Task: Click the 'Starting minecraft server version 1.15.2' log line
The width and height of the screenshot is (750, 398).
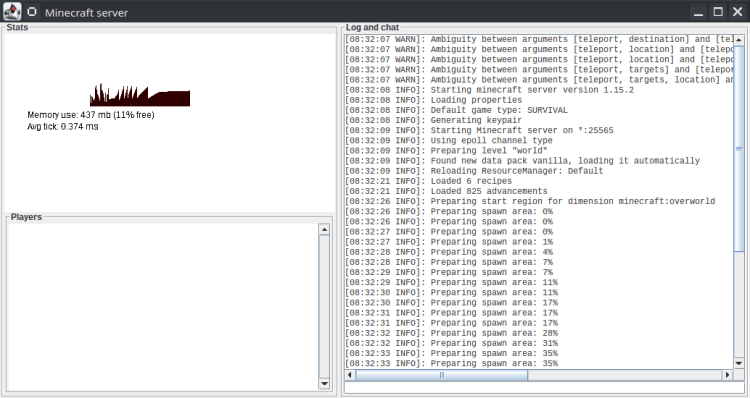Action: [489, 90]
